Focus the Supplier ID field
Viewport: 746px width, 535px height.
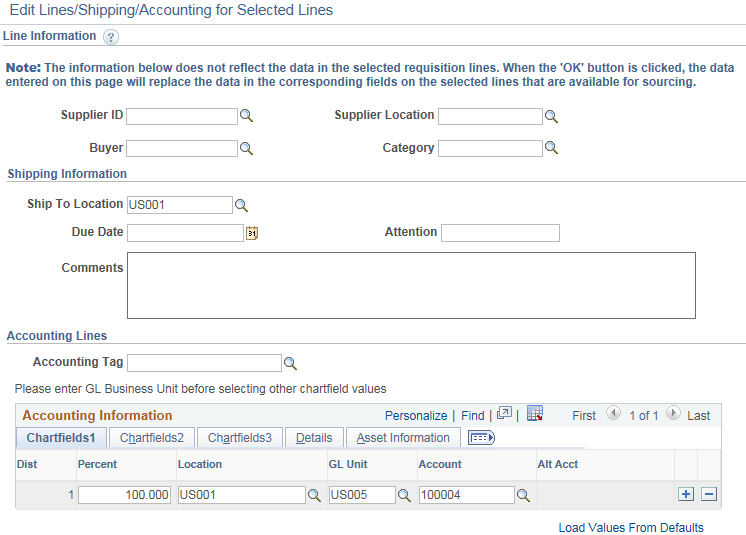(182, 117)
